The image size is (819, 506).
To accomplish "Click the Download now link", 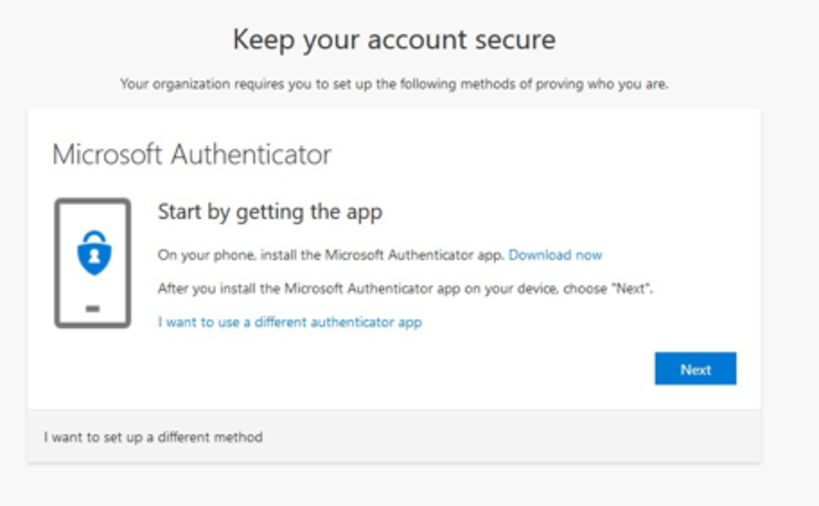I will [555, 255].
